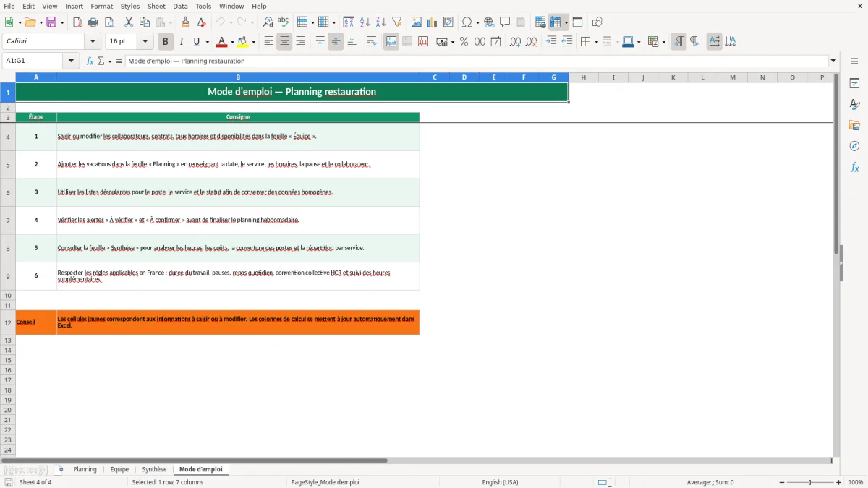Cut the selection with scissors icon

129,22
